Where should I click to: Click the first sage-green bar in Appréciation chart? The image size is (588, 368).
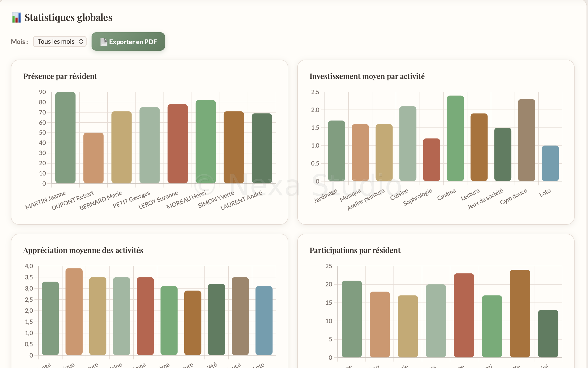[x=50, y=318]
